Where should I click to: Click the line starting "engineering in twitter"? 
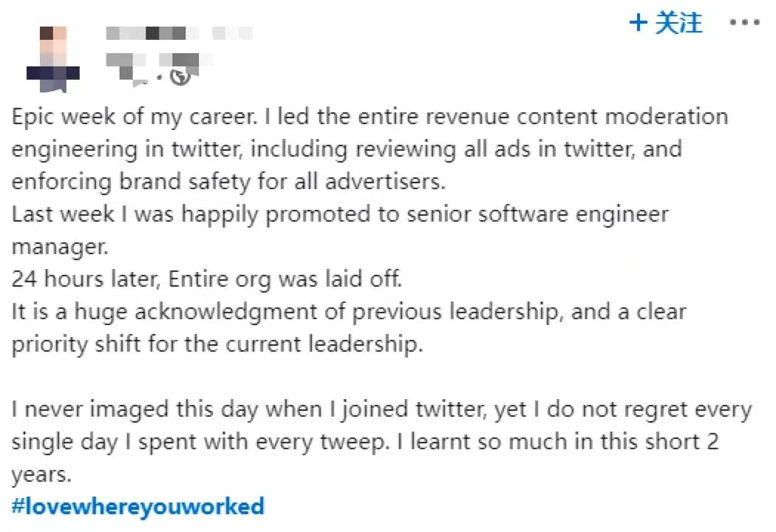coord(347,149)
